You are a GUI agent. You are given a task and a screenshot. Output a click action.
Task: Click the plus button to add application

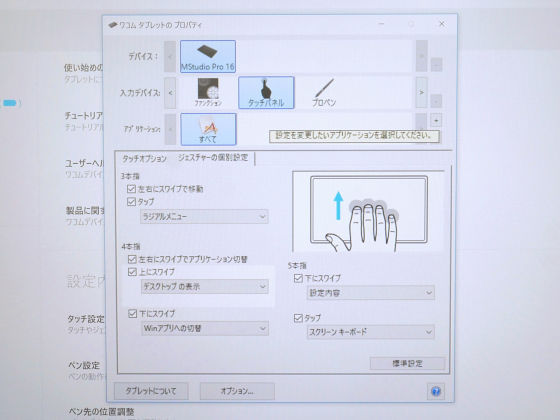coord(436,120)
